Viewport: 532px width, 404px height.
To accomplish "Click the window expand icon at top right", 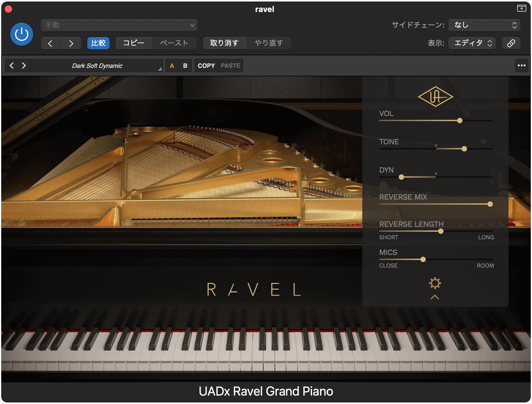I will click(521, 8).
